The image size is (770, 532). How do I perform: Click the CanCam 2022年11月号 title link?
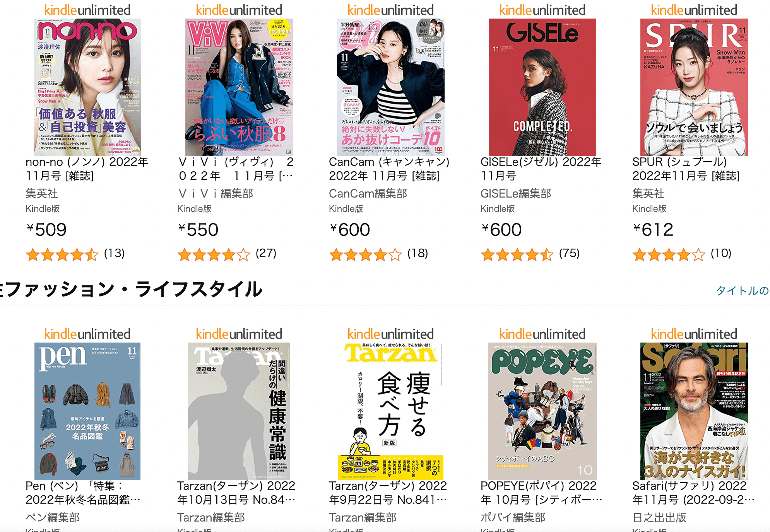tap(389, 169)
